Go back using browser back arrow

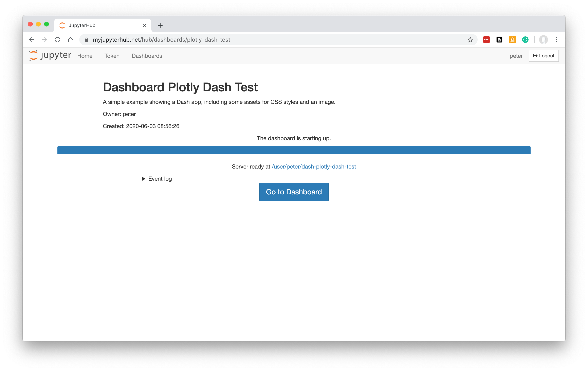[x=32, y=40]
